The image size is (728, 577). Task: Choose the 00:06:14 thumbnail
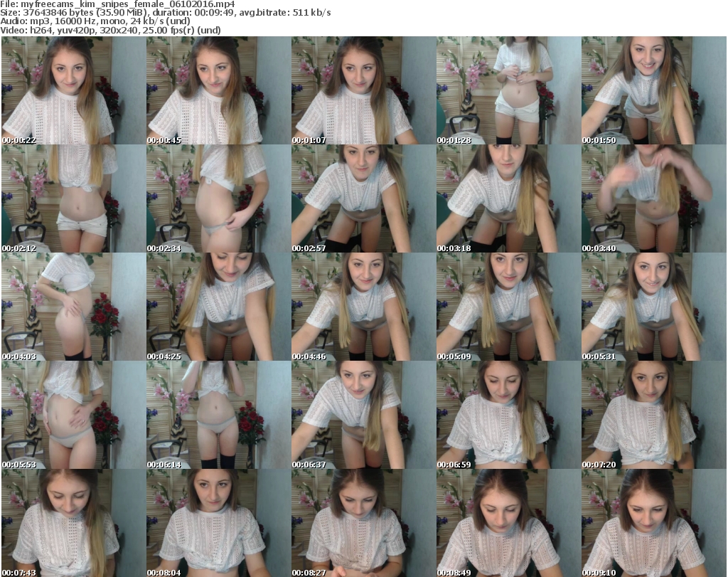(x=219, y=415)
